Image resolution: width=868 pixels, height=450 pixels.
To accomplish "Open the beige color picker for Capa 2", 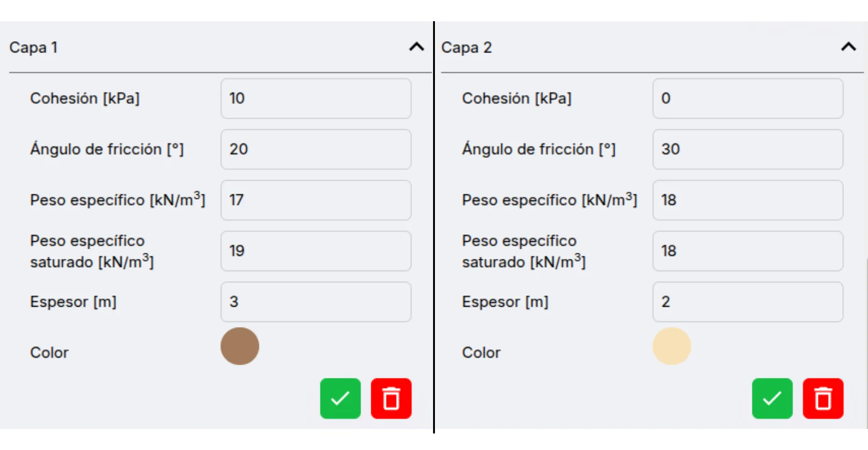I will [672, 347].
